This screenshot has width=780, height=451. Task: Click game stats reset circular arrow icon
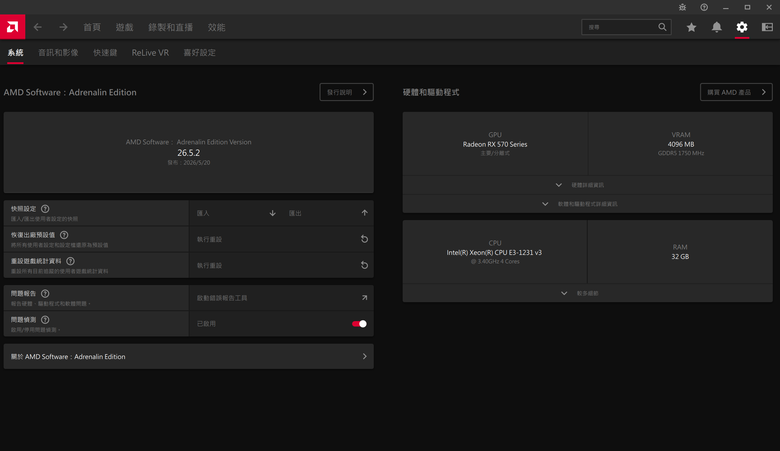(365, 266)
